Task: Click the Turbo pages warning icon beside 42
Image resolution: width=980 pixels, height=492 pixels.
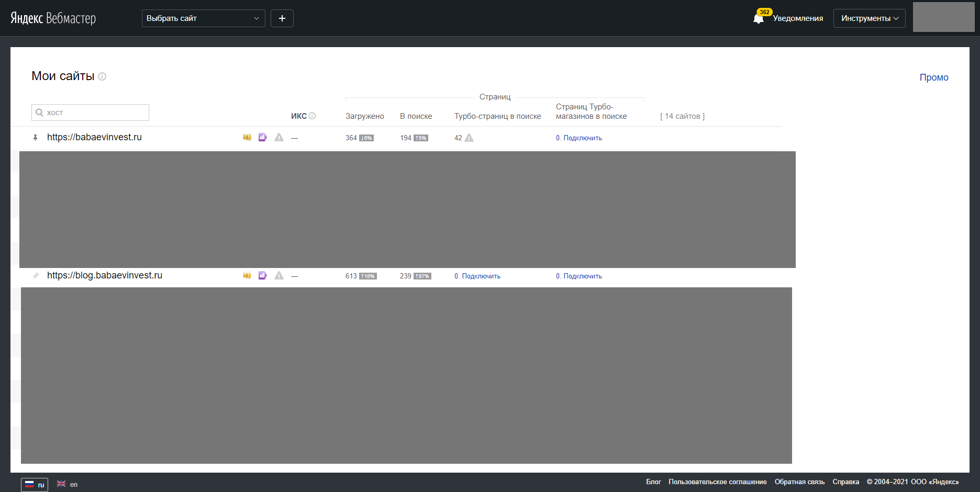Action: click(x=469, y=138)
